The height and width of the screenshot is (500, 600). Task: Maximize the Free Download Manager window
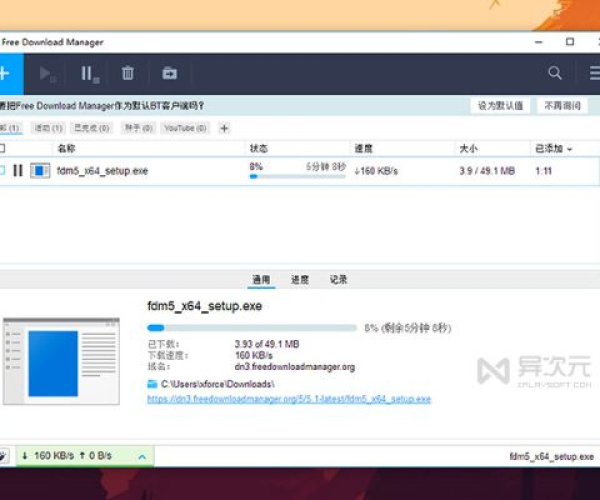570,42
